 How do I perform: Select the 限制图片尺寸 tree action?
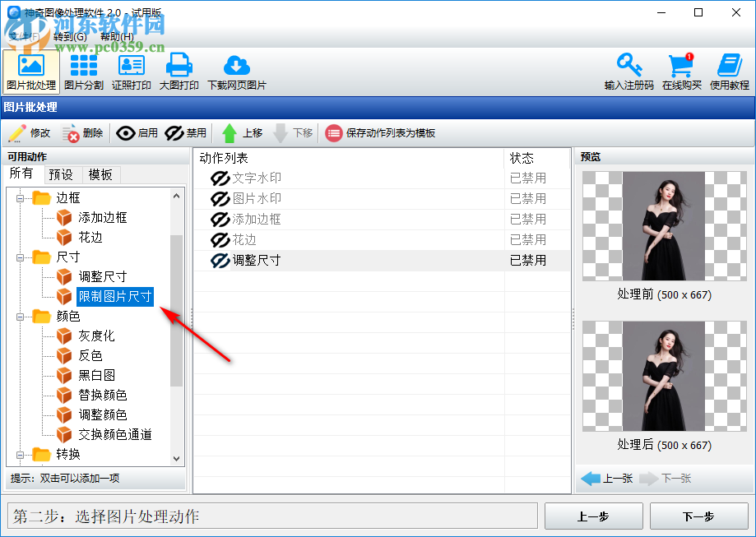point(114,296)
